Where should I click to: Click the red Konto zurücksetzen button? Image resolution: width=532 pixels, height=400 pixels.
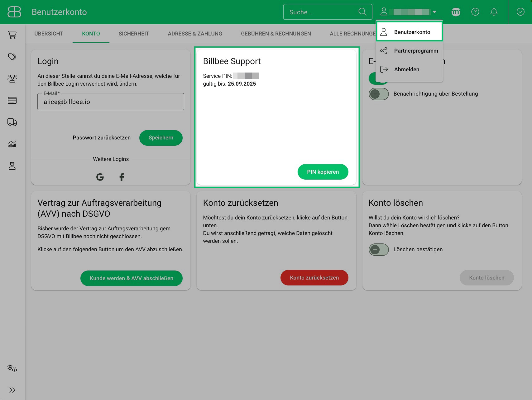coord(314,278)
